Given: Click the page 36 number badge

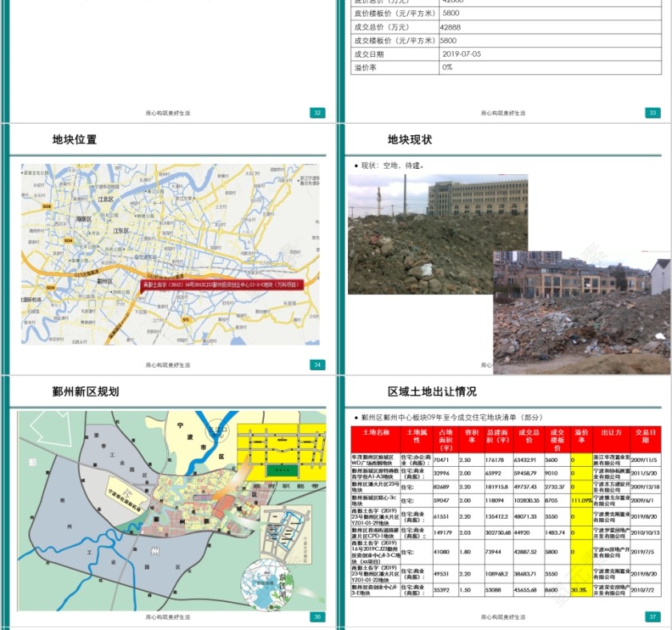Looking at the screenshot, I should (318, 616).
